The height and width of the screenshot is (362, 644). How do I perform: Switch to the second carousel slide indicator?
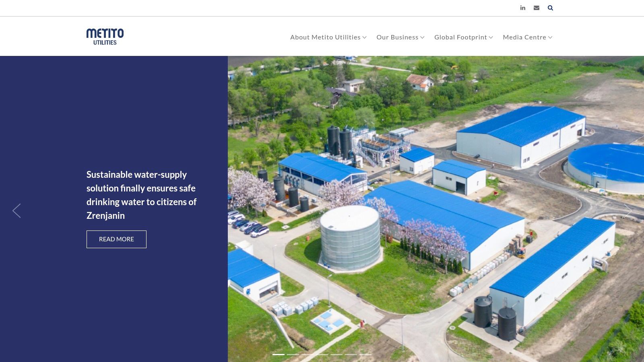(x=293, y=354)
